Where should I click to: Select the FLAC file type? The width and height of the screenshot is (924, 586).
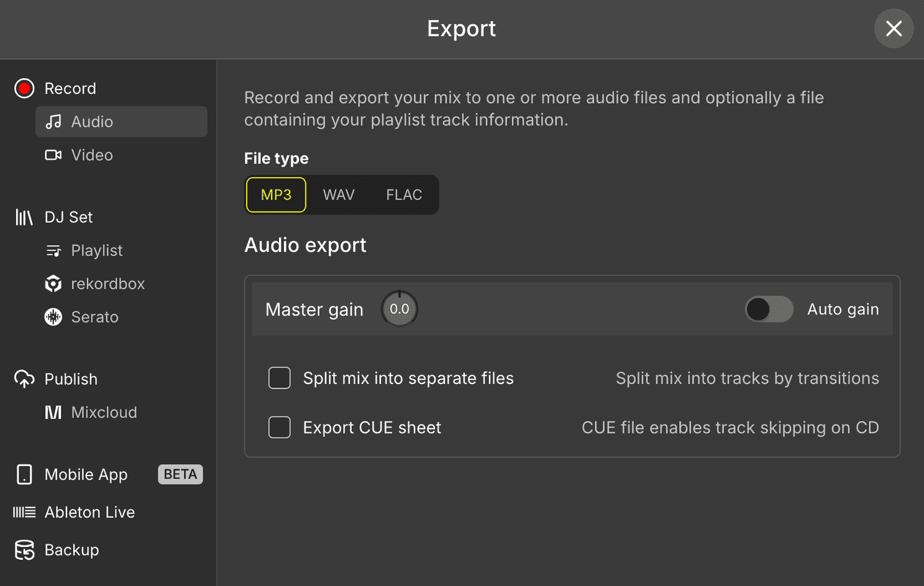click(404, 195)
